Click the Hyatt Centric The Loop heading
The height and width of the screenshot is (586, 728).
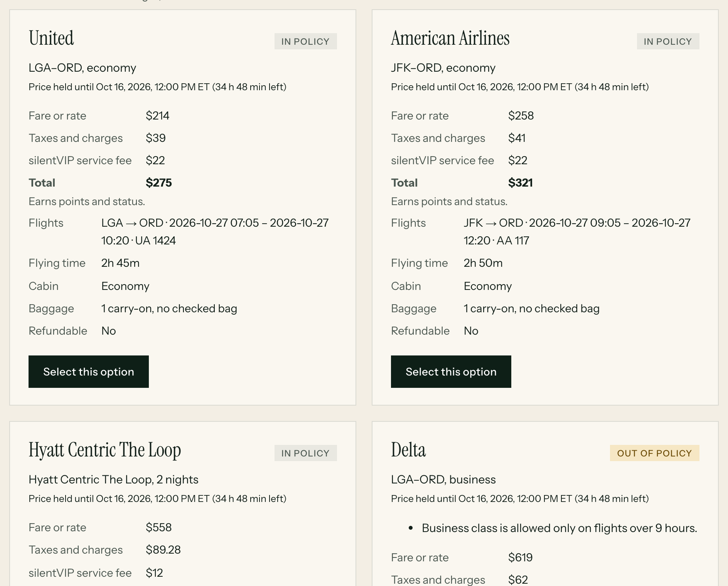[x=105, y=450]
